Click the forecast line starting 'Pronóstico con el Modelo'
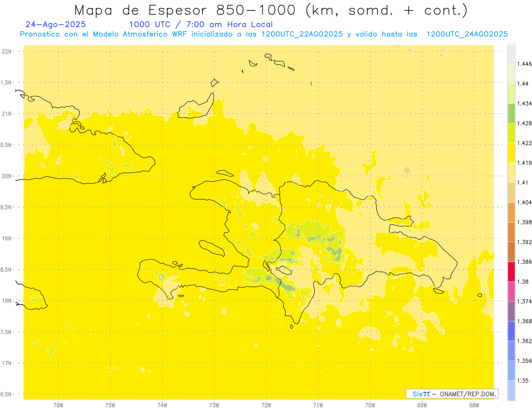Image resolution: width=532 pixels, height=411 pixels. (264, 34)
